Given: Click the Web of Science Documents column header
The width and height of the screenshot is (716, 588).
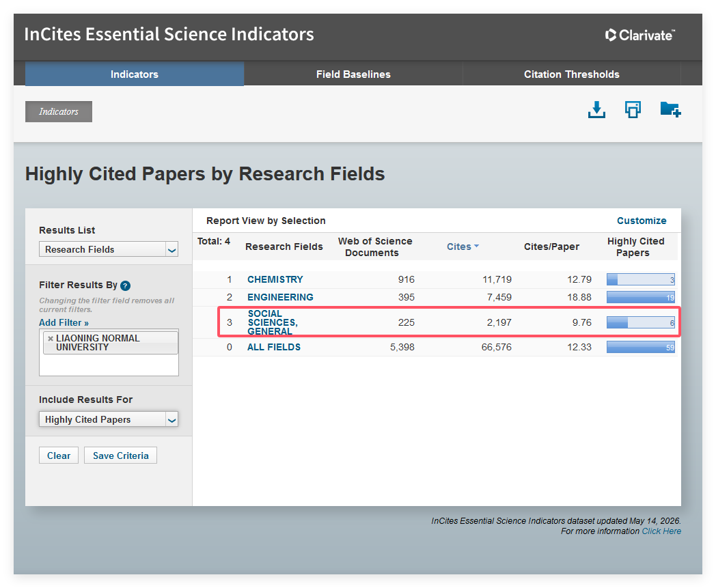Looking at the screenshot, I should [x=375, y=247].
